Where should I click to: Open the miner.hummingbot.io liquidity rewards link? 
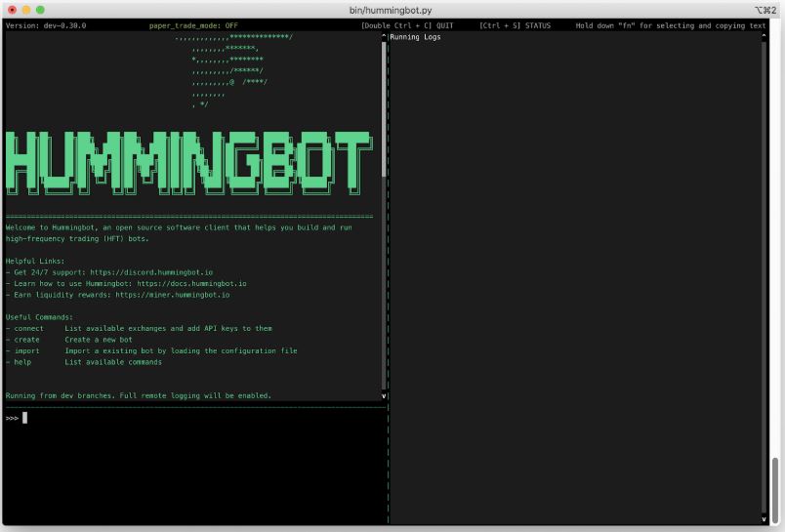click(172, 294)
